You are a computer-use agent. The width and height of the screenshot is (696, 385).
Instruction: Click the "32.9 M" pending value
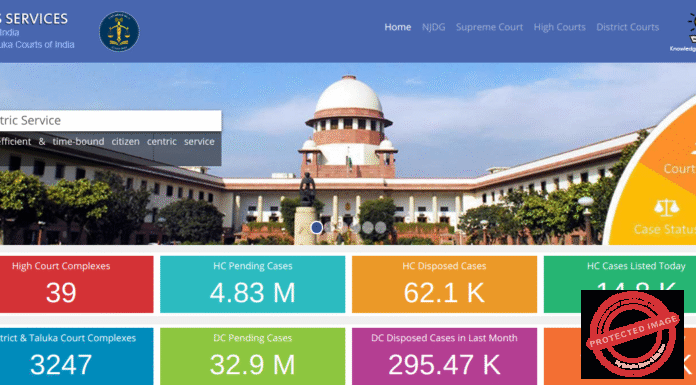tap(253, 365)
